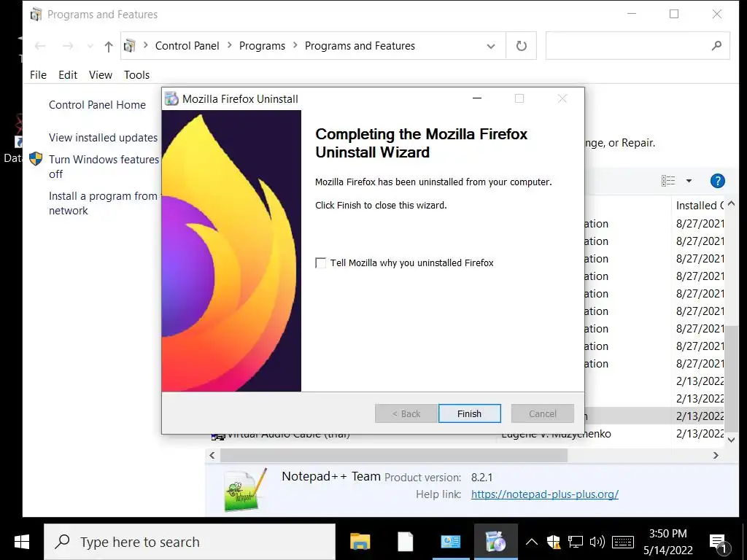
Task: Click the Back arrow in Explorer navigation
Action: coord(40,46)
